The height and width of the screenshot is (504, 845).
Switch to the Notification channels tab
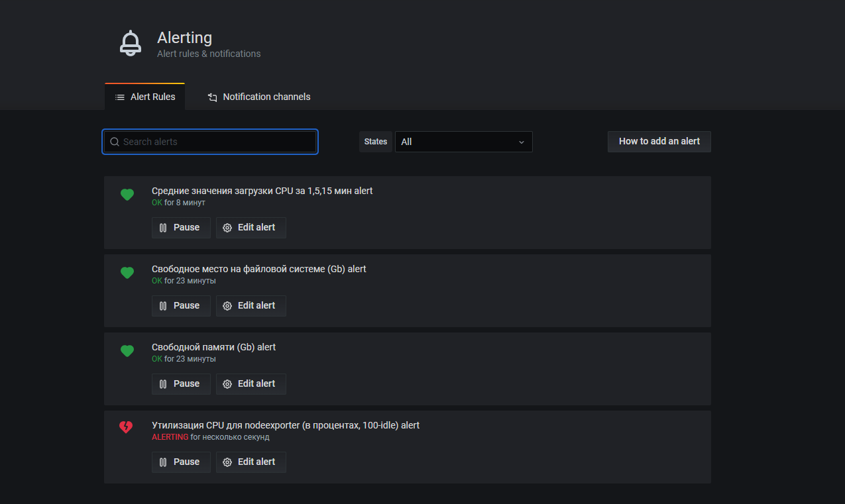click(258, 97)
